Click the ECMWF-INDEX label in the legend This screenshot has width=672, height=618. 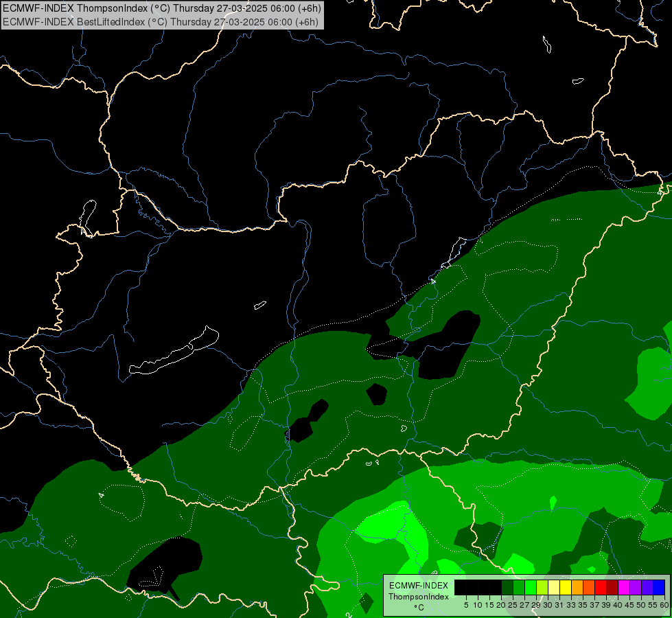(419, 586)
